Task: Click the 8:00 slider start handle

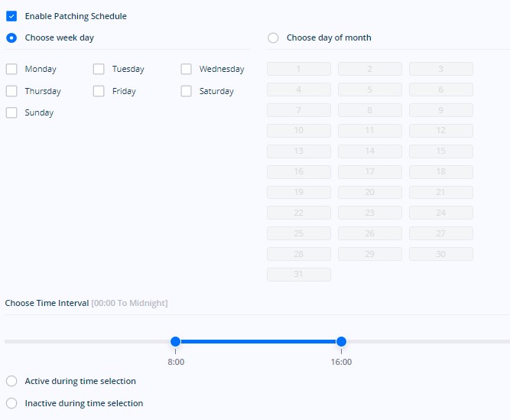Action: tap(175, 342)
